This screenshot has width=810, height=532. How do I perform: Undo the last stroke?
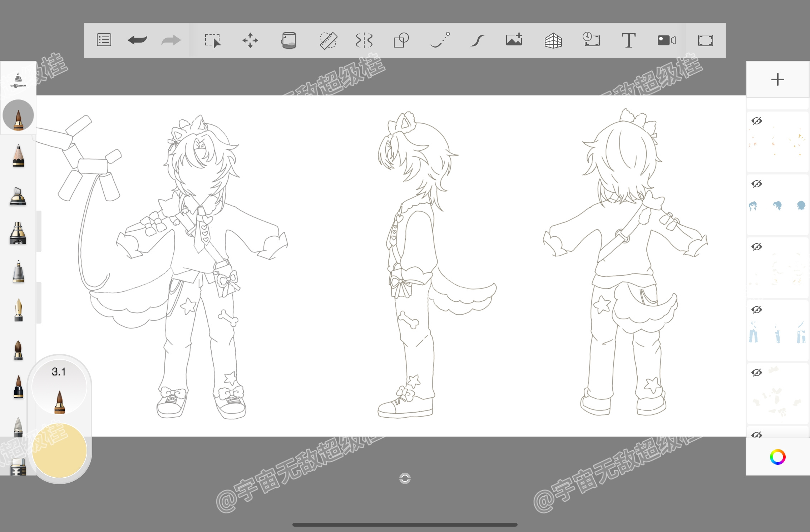coord(137,40)
